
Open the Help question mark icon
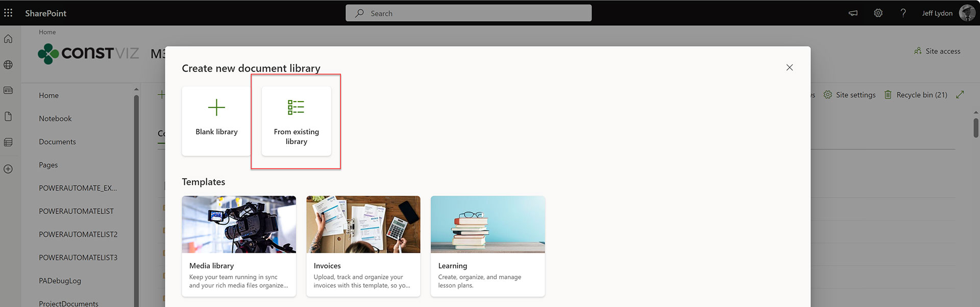pos(903,13)
